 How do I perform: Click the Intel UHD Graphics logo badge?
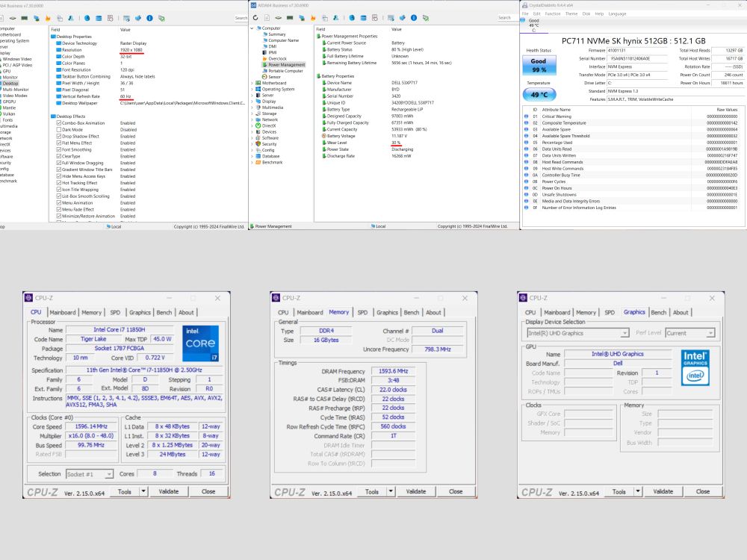(696, 366)
